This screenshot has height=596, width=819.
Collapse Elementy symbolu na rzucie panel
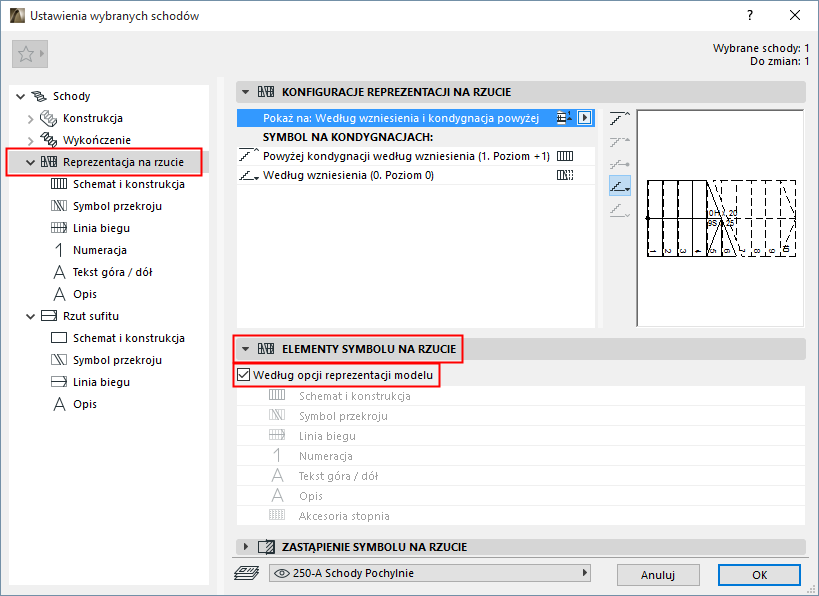[245, 349]
